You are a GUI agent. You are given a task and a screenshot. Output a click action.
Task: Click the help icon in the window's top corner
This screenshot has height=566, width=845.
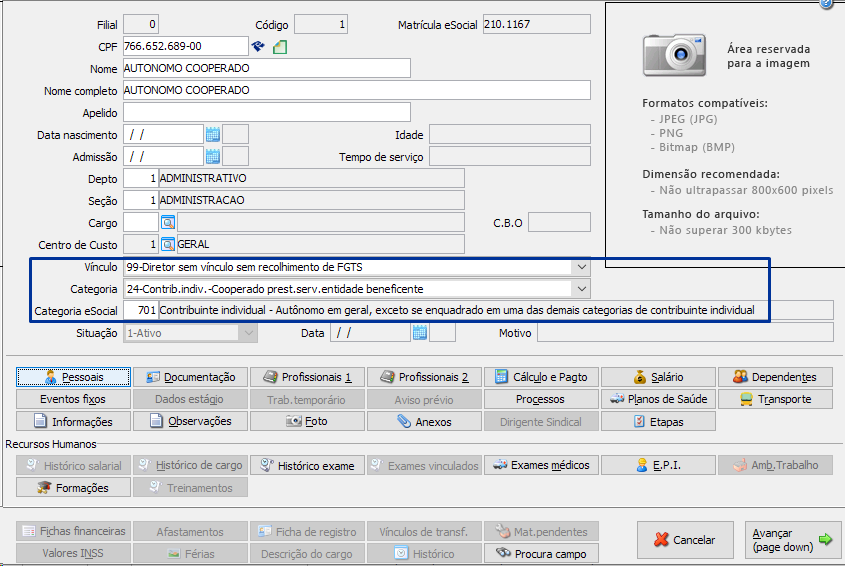(827, 4)
